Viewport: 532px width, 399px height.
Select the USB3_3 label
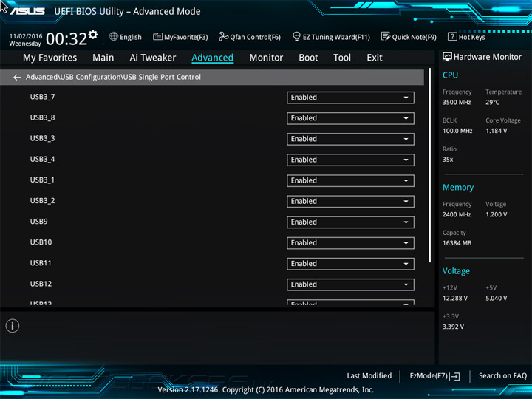(x=42, y=138)
